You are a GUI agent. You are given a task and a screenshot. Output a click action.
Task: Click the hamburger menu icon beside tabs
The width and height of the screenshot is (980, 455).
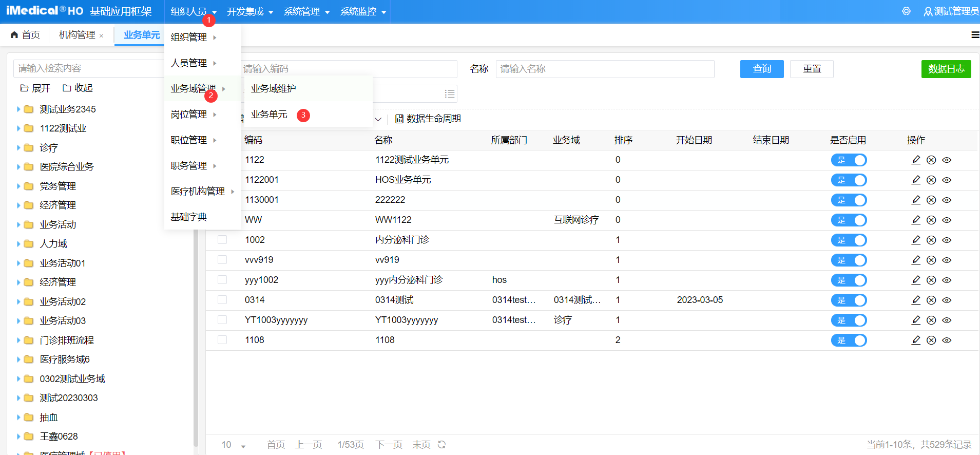(975, 35)
